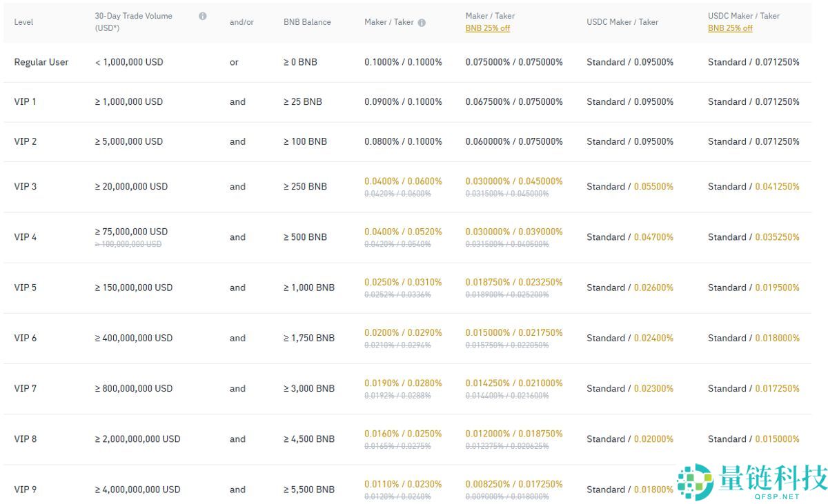Select the VIP 8 level label
828x504 pixels.
point(26,439)
